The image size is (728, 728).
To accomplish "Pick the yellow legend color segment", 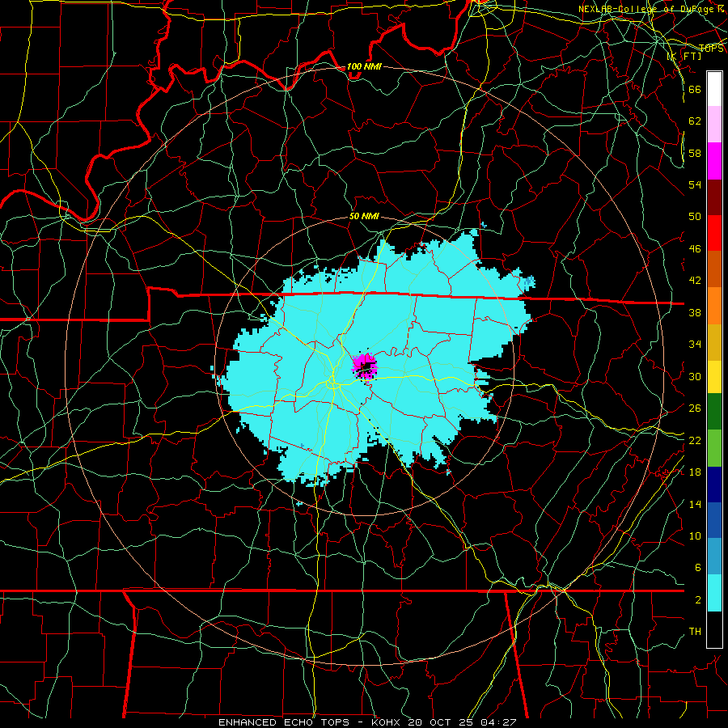I will pos(714,377).
